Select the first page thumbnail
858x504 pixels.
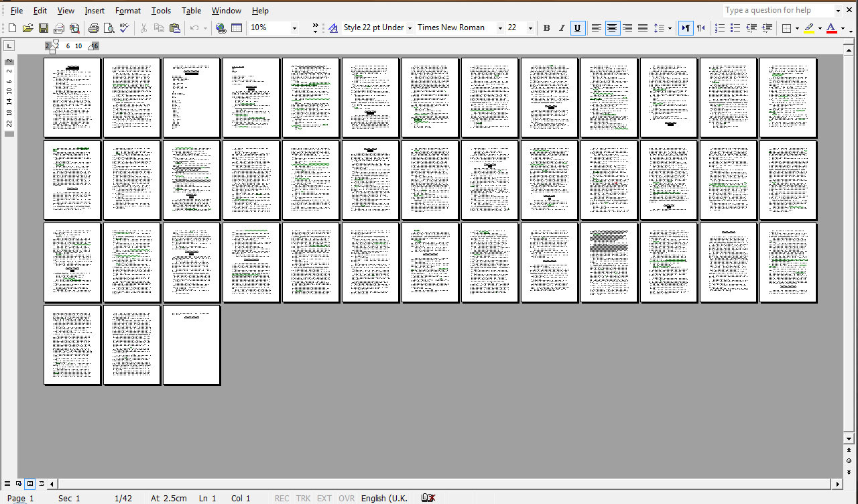click(72, 98)
